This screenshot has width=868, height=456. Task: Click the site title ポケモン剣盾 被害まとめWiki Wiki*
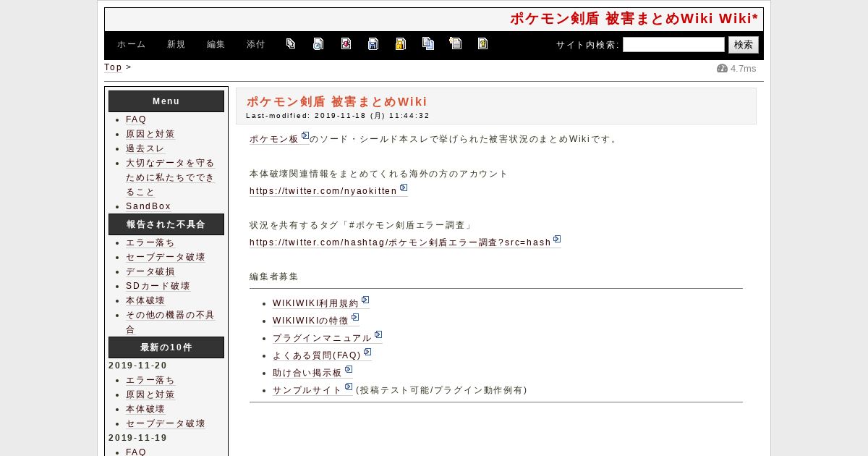(634, 19)
